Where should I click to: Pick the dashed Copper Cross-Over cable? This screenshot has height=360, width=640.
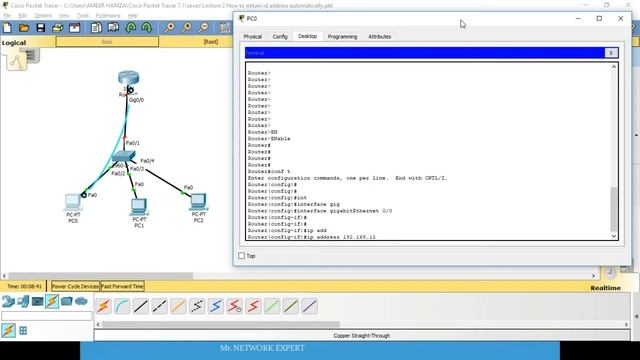tap(160, 306)
